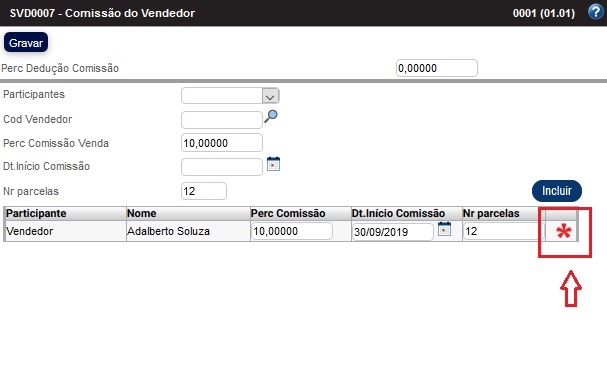Click the Nr parcelas column header
This screenshot has height=373, width=607.
coord(503,213)
